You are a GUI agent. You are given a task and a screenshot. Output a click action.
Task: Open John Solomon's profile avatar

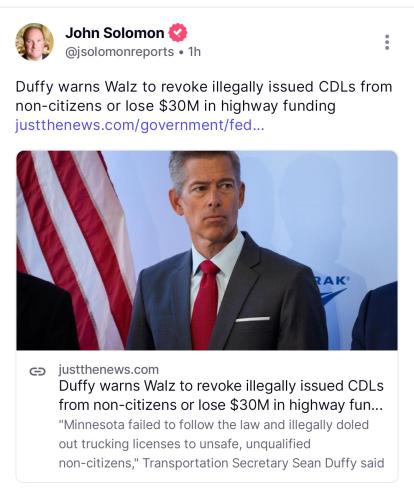(34, 42)
